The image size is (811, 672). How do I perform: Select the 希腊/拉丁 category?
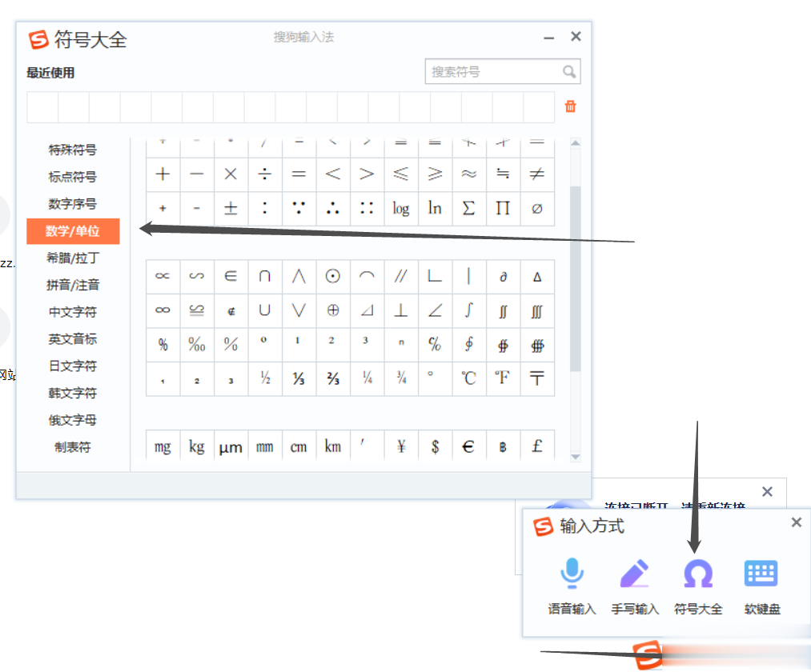pyautogui.click(x=73, y=258)
